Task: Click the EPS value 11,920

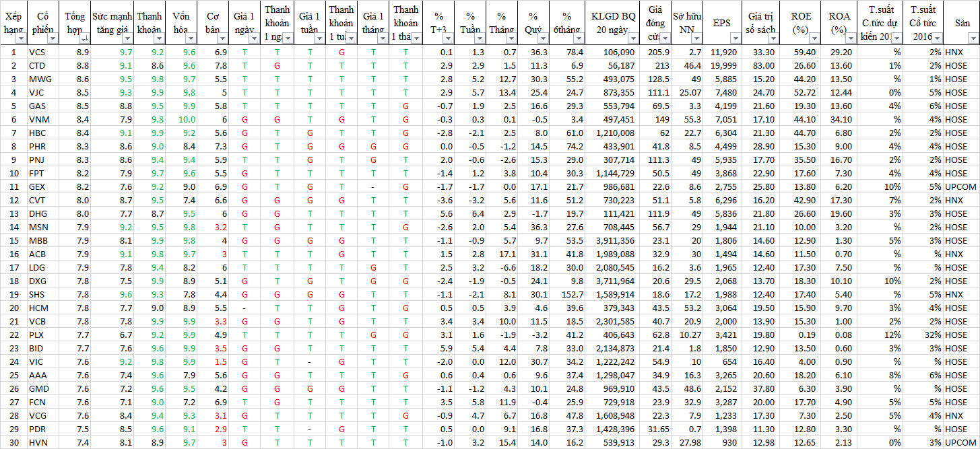Action: click(x=724, y=52)
